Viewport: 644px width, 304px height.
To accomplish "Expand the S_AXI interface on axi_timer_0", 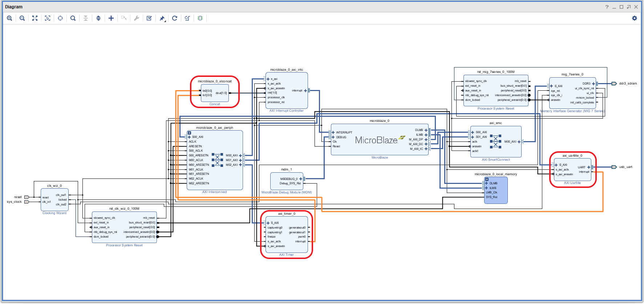I will coord(268,223).
